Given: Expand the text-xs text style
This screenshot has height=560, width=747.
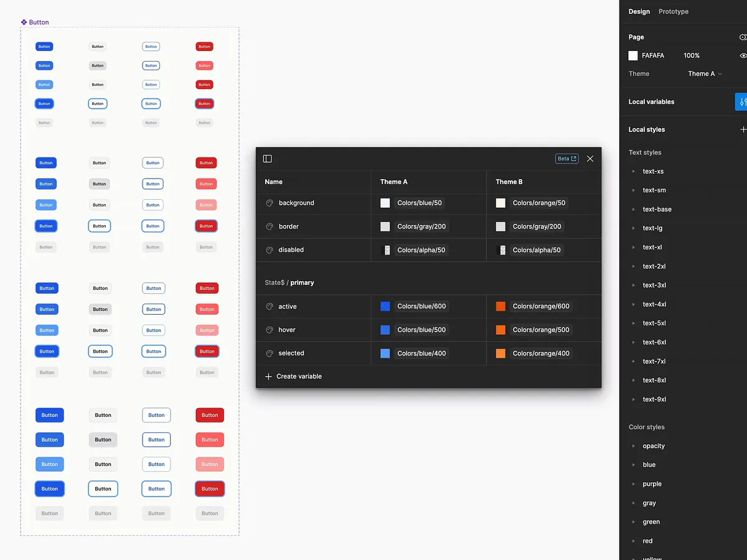Looking at the screenshot, I should click(633, 171).
